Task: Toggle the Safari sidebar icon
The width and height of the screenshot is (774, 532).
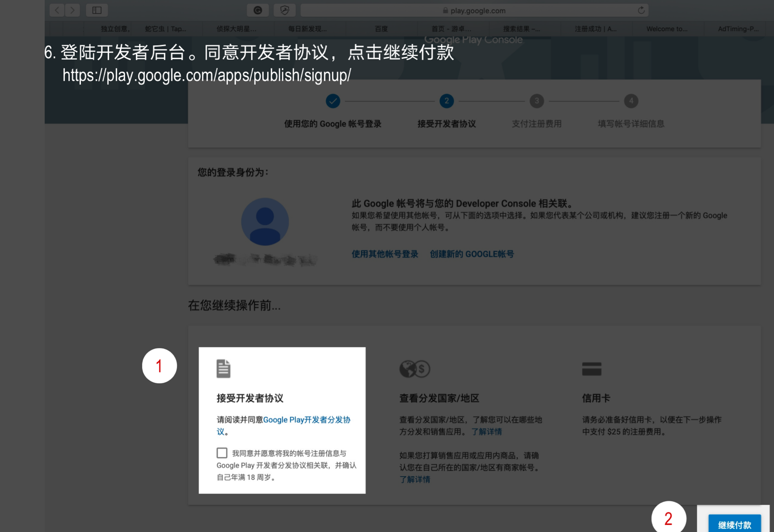Action: (x=97, y=10)
